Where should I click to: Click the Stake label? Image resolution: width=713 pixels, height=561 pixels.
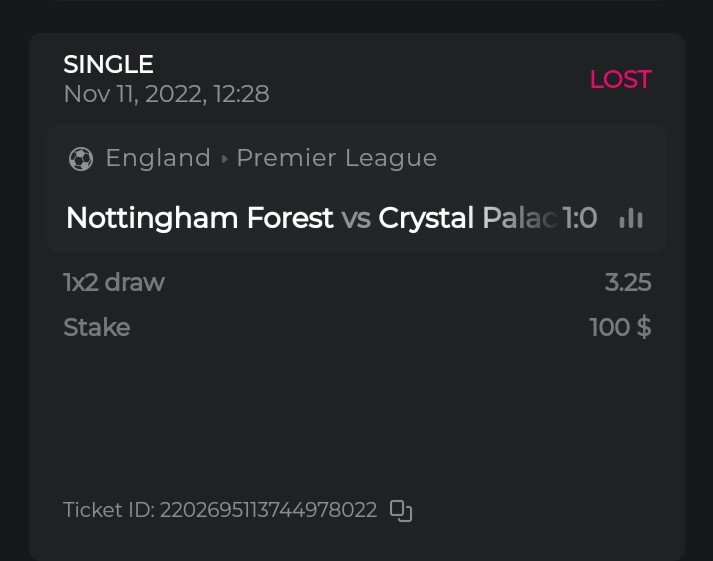[x=96, y=327]
